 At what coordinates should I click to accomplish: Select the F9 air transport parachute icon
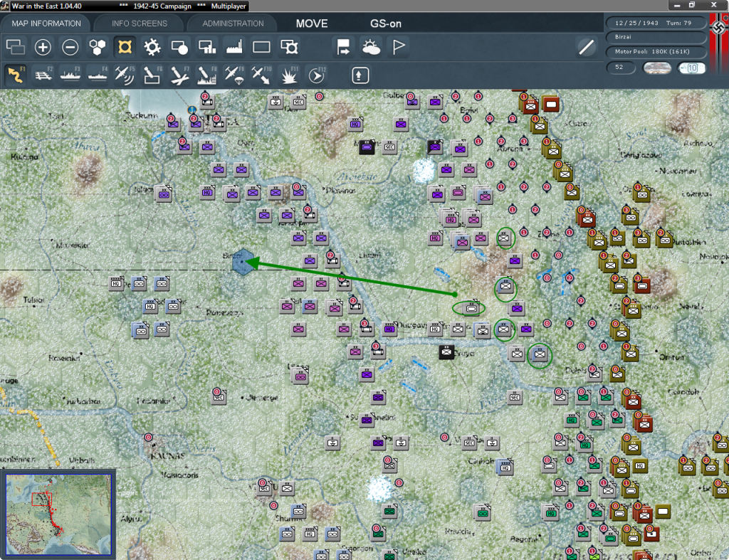[234, 75]
